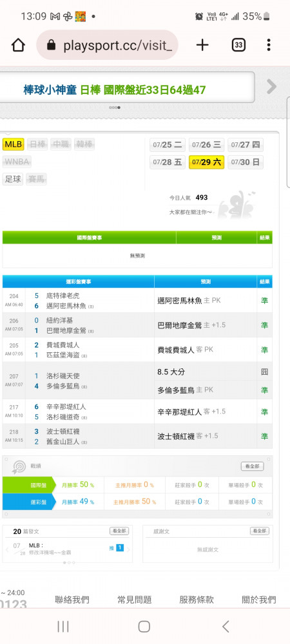Click 邁阿密馬林魚 主 PK prediction
Image resolution: width=290 pixels, height=644 pixels.
pos(189,301)
